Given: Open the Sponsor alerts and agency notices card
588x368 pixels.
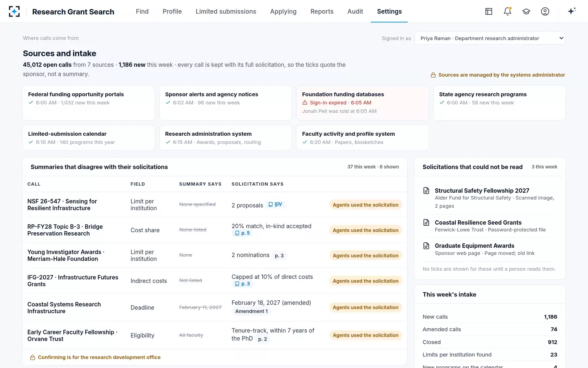Looking at the screenshot, I should (225, 103).
